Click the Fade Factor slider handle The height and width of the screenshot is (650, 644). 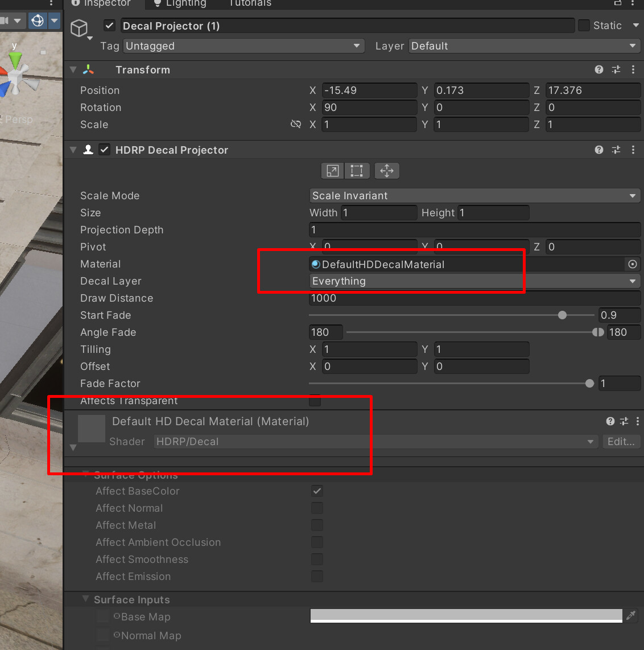coord(589,384)
